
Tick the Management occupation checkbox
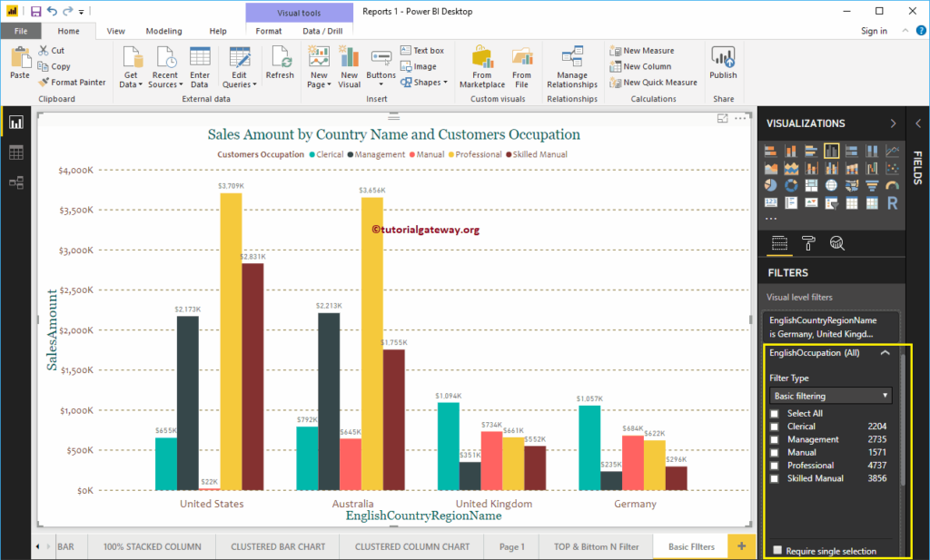point(774,439)
